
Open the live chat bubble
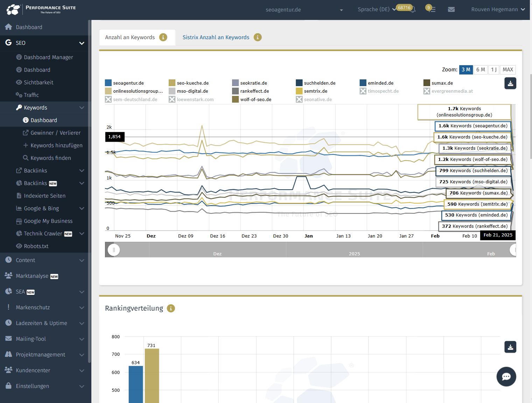click(x=506, y=376)
